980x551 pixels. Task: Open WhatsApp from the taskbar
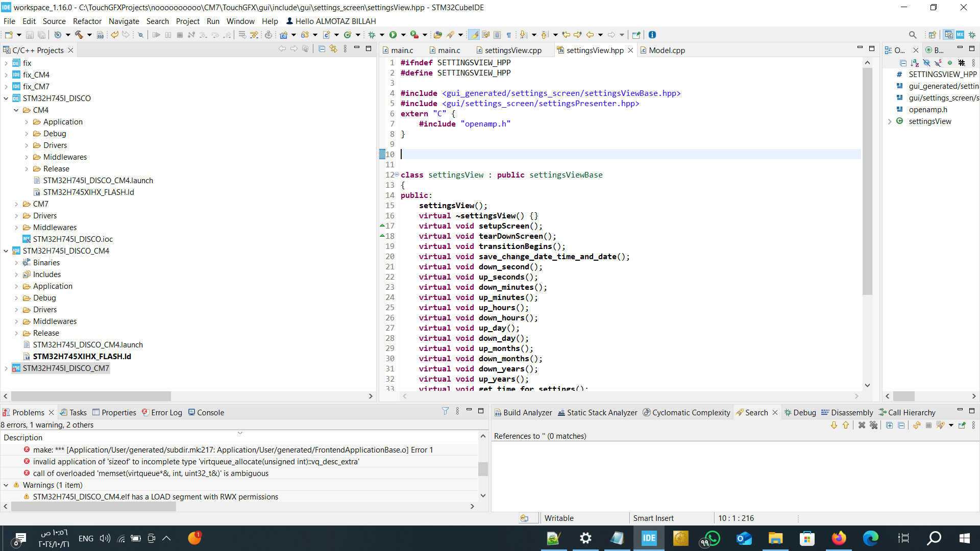pyautogui.click(x=712, y=538)
